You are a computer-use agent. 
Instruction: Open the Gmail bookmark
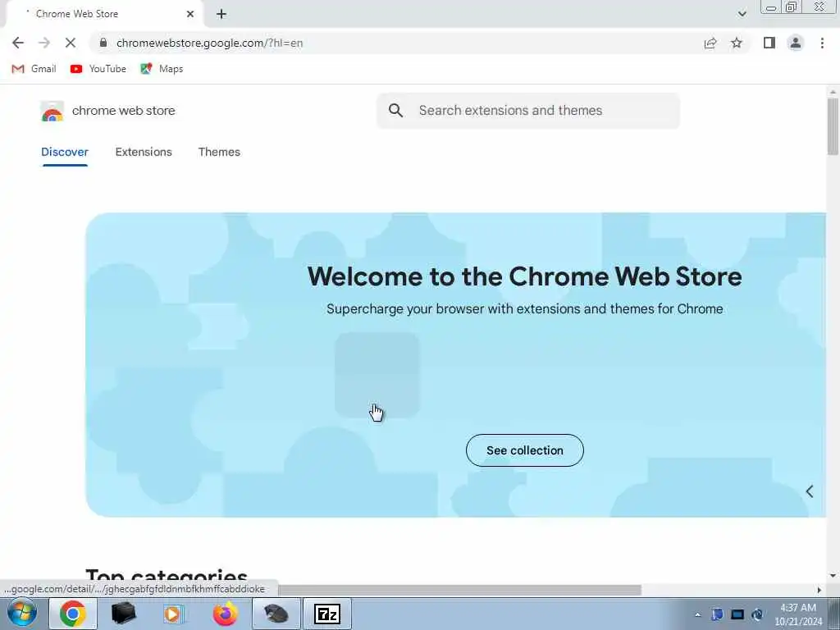(34, 69)
